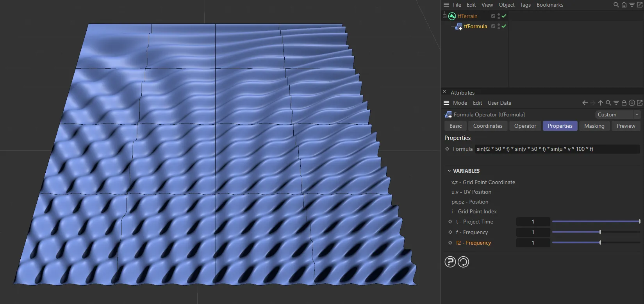The height and width of the screenshot is (304, 644).
Task: Toggle the green checkmark for tfTerrain
Action: click(x=504, y=16)
